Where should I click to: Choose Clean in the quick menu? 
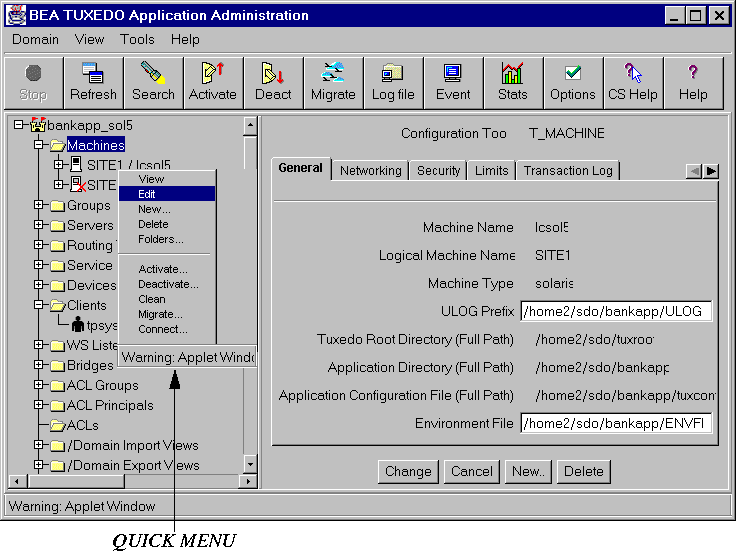click(x=167, y=299)
